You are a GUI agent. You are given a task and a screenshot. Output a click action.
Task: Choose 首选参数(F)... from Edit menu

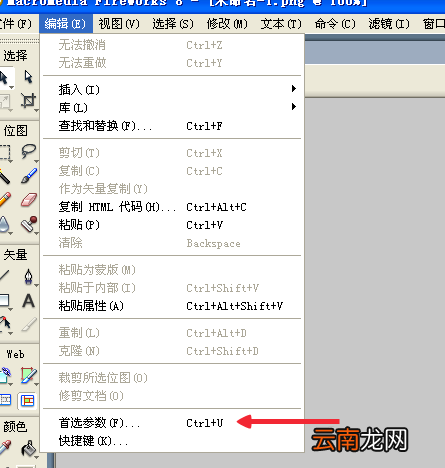coord(172,423)
